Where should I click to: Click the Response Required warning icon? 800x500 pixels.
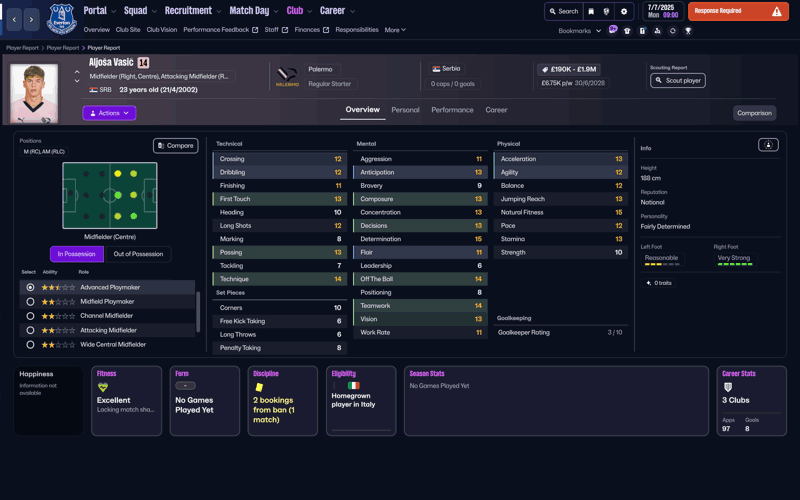click(x=776, y=12)
